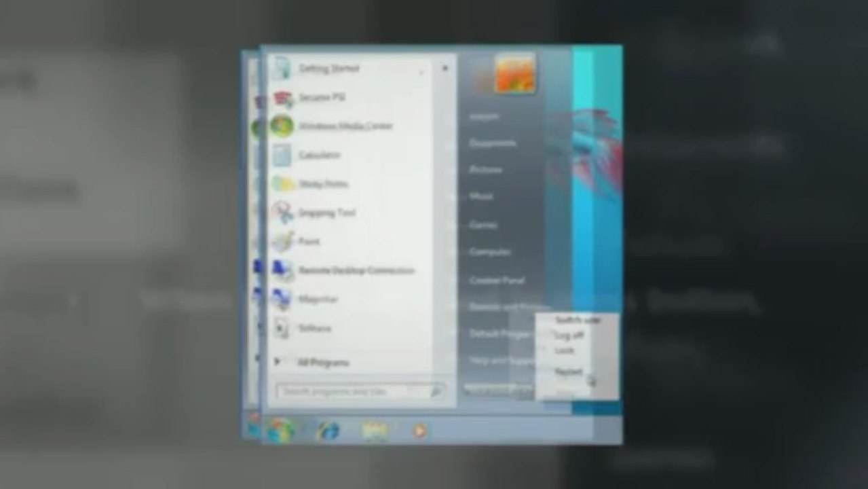This screenshot has height=489, width=868.
Task: Open Help and Support
Action: tap(502, 361)
